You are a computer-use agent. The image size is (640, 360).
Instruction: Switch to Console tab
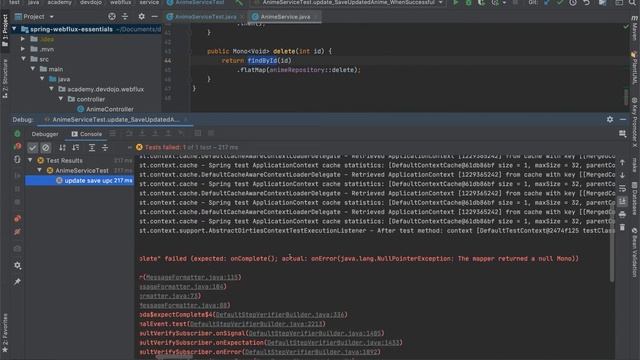[x=87, y=134]
